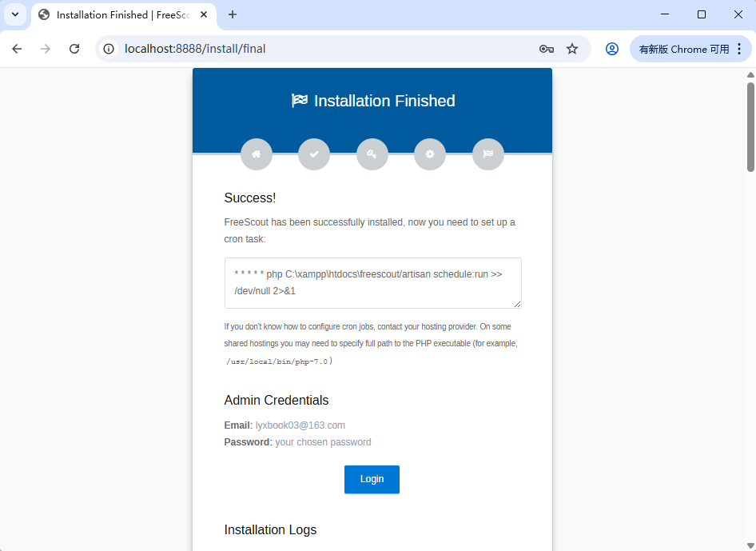Open the saved passwords key icon

547,49
